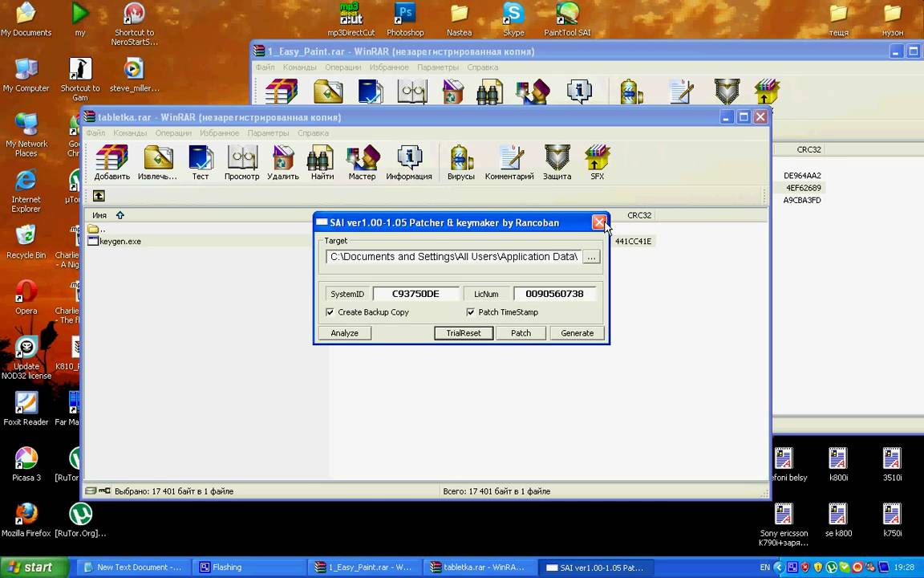Viewport: 924px width, 578px height.
Task: Open Избранное menu in tabletka.rar window
Action: point(219,133)
